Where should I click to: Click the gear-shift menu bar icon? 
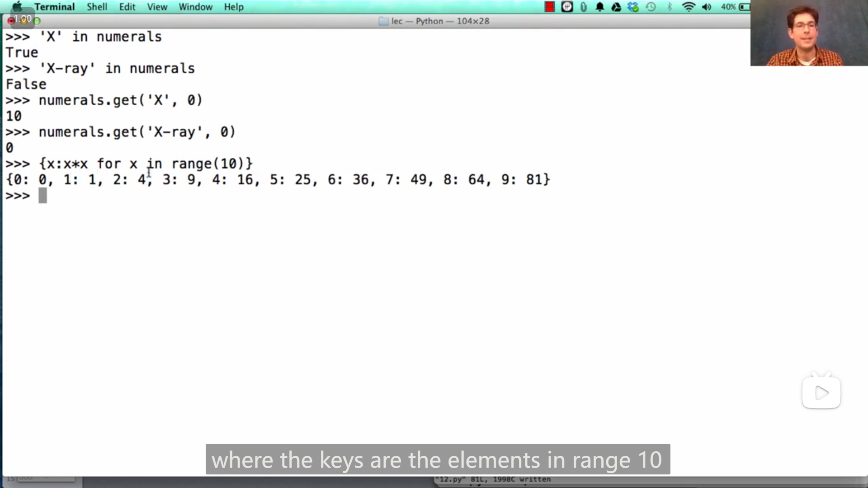[567, 7]
